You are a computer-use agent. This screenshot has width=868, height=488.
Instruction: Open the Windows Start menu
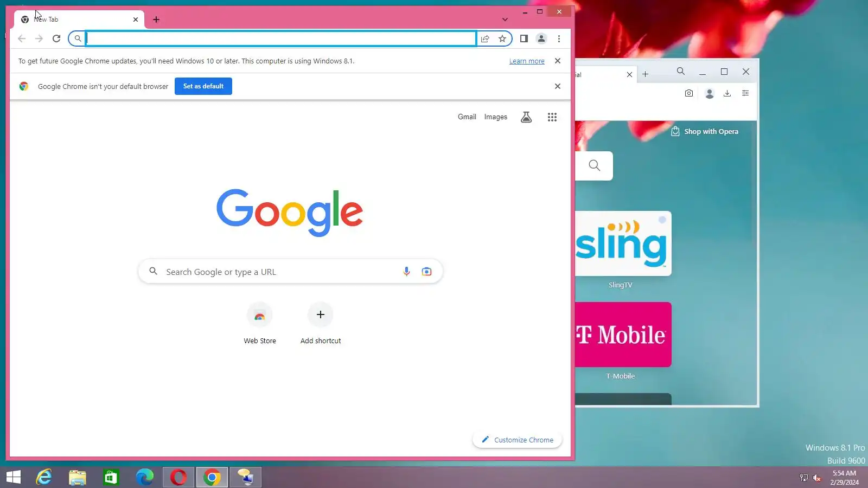coord(14,477)
